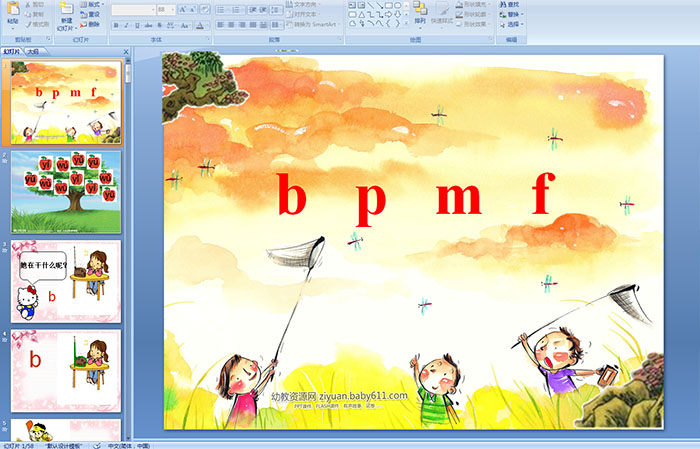Select the Format Painter (格式刷) brush
The height and width of the screenshot is (449, 700).
[x=28, y=24]
